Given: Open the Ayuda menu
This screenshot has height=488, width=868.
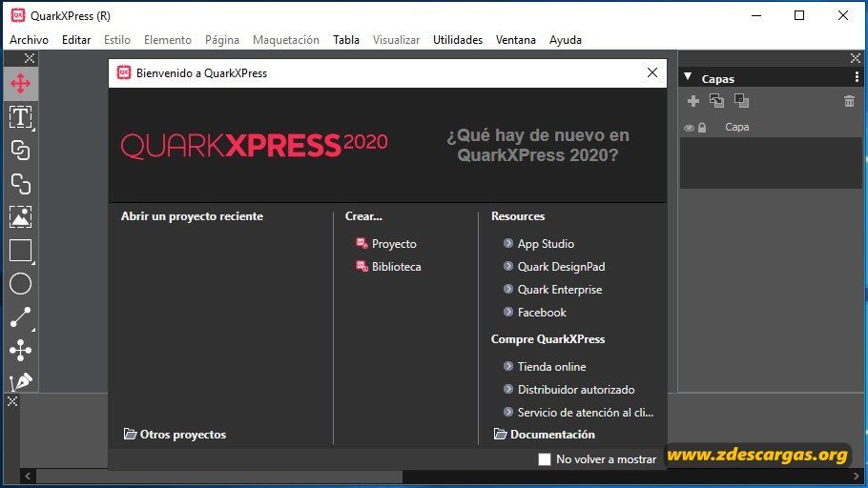Looking at the screenshot, I should click(x=566, y=40).
